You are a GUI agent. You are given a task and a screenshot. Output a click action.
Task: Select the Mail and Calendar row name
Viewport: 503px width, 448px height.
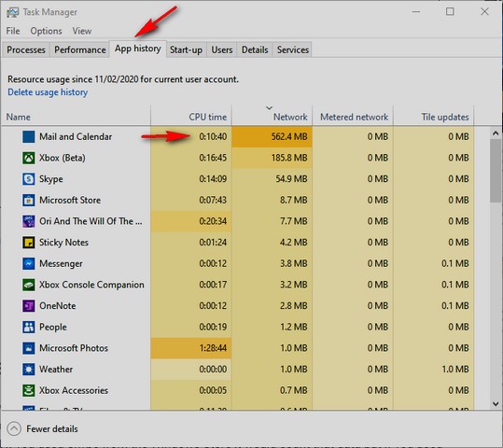76,136
